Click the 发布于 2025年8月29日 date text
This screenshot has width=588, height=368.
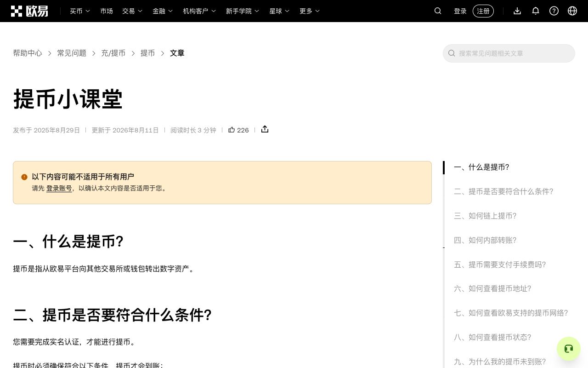point(46,130)
